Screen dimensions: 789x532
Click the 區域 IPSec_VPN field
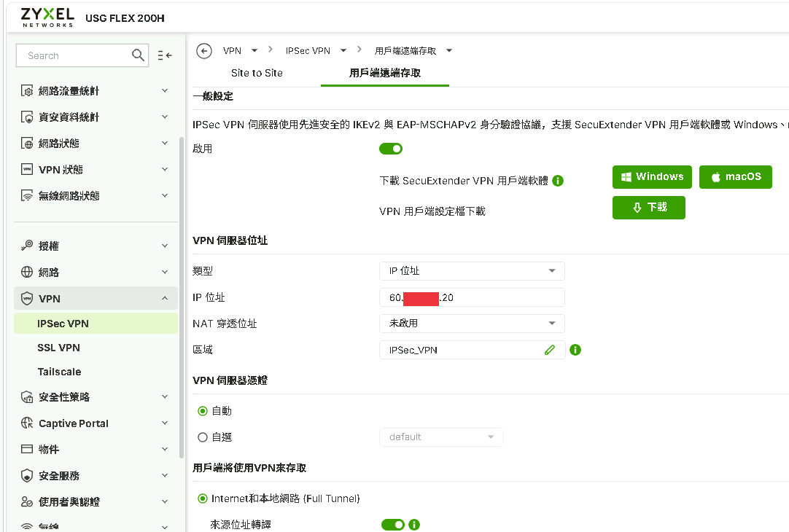(472, 350)
